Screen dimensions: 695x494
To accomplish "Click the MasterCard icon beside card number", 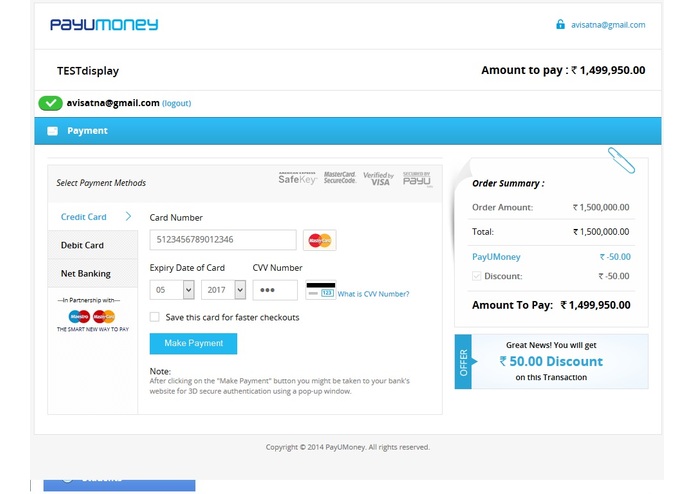I will click(320, 240).
